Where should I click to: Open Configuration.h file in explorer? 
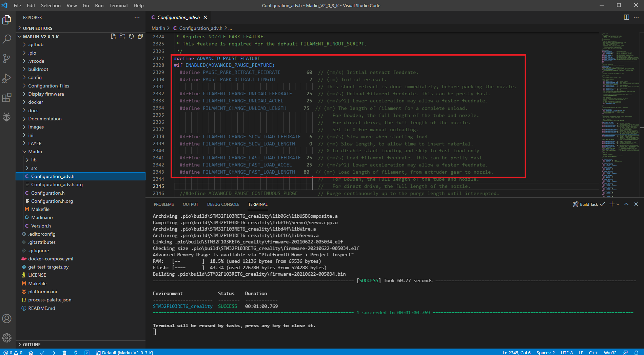[48, 193]
